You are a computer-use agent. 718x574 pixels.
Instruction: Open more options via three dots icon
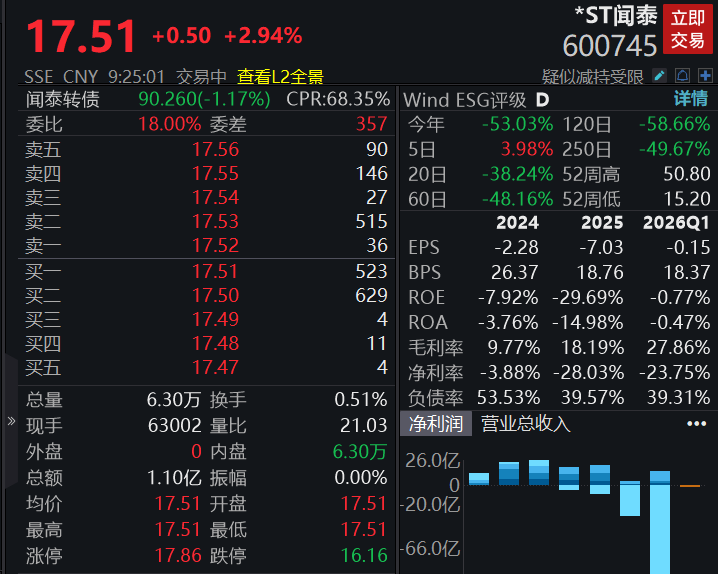pyautogui.click(x=696, y=424)
